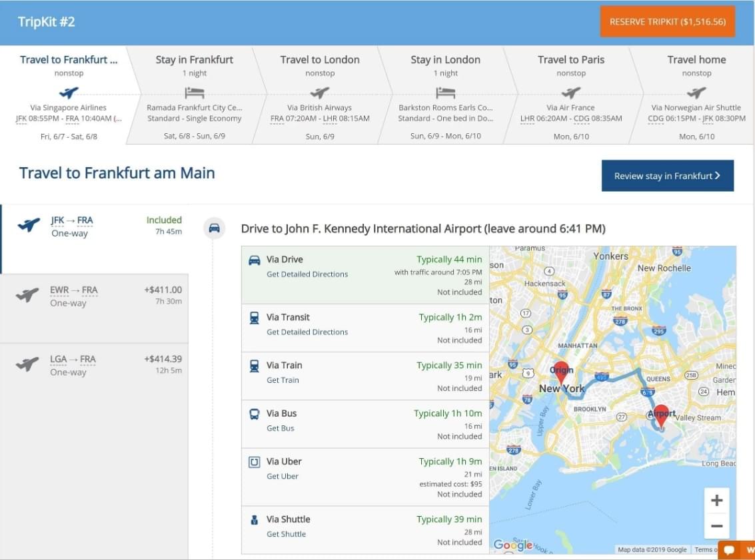Image resolution: width=755 pixels, height=560 pixels.
Task: Click the Google logo on map
Action: (x=513, y=545)
